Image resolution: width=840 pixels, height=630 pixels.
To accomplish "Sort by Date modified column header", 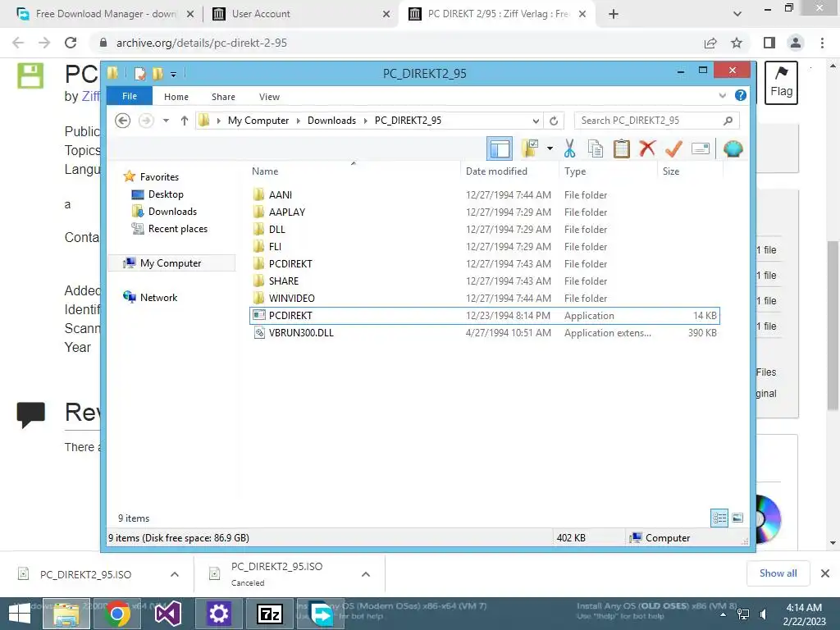I will tap(496, 171).
